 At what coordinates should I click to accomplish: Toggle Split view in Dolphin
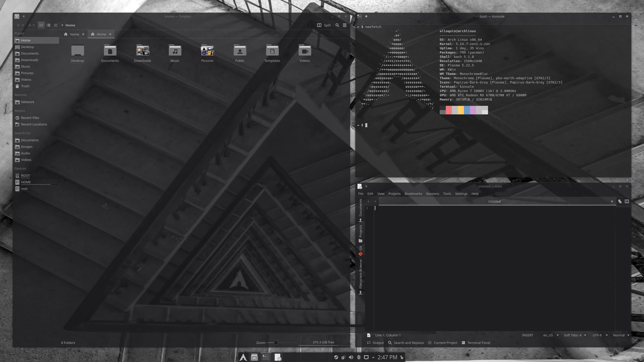click(324, 25)
